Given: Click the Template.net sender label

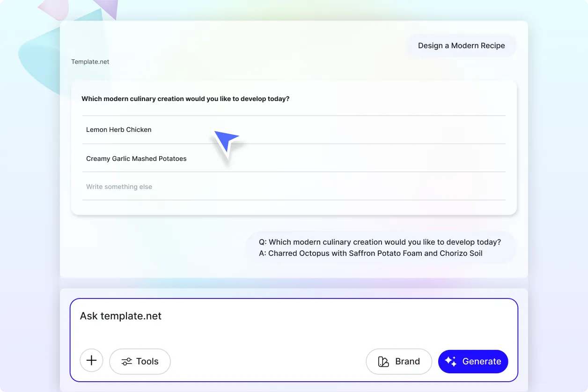Looking at the screenshot, I should 90,62.
